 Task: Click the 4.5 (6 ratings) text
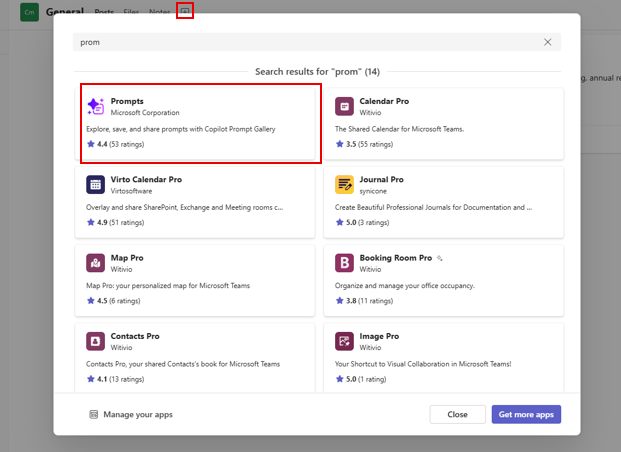pyautogui.click(x=119, y=301)
